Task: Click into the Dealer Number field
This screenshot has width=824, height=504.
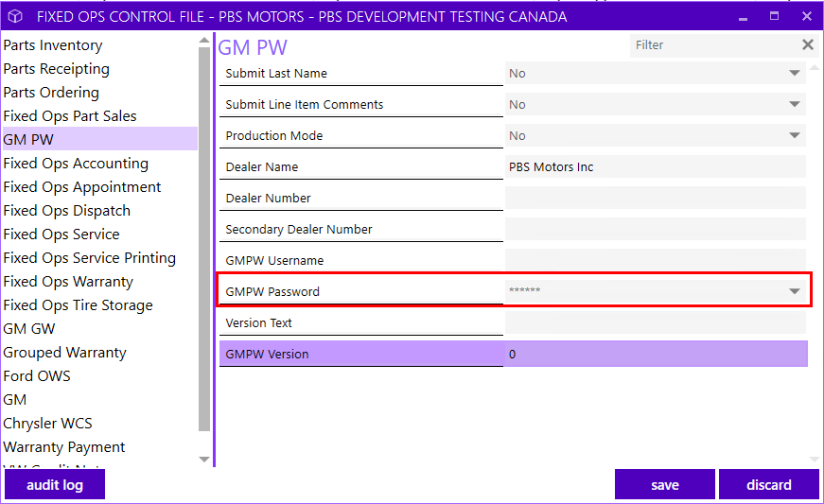Action: (656, 198)
